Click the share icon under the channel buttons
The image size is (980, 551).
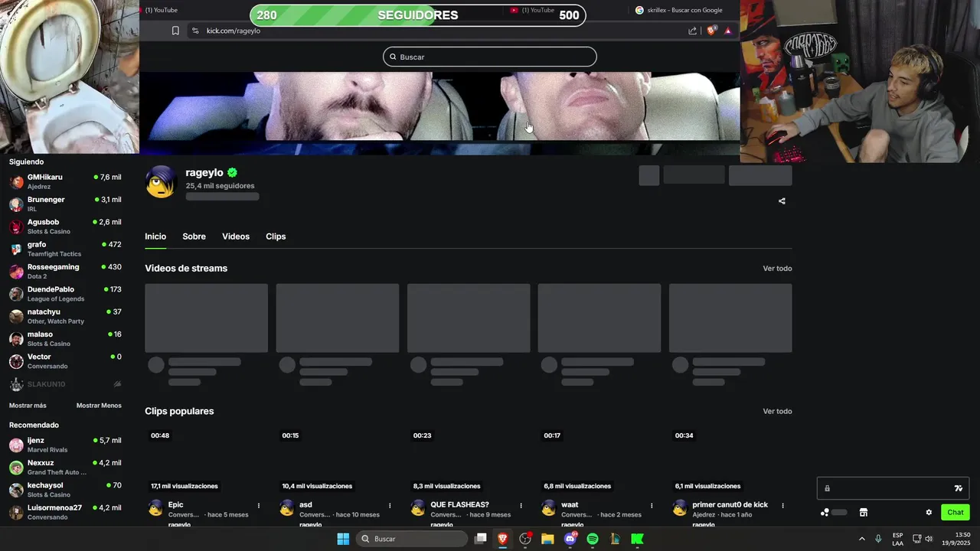(x=782, y=201)
